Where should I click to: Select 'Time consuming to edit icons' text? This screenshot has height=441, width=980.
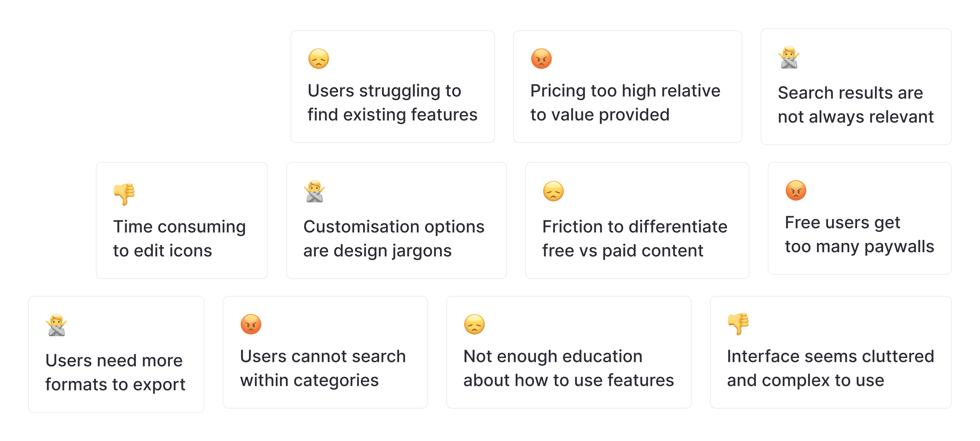click(179, 239)
